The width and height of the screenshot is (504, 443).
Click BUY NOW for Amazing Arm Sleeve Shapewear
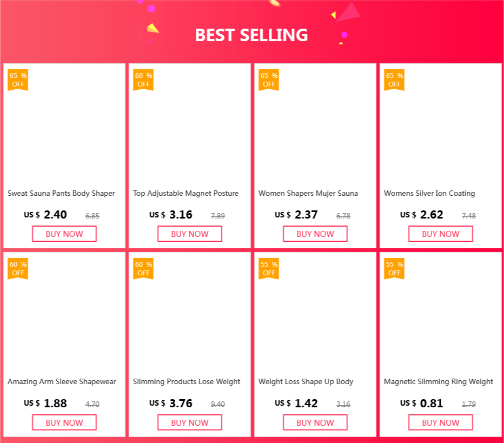64,422
